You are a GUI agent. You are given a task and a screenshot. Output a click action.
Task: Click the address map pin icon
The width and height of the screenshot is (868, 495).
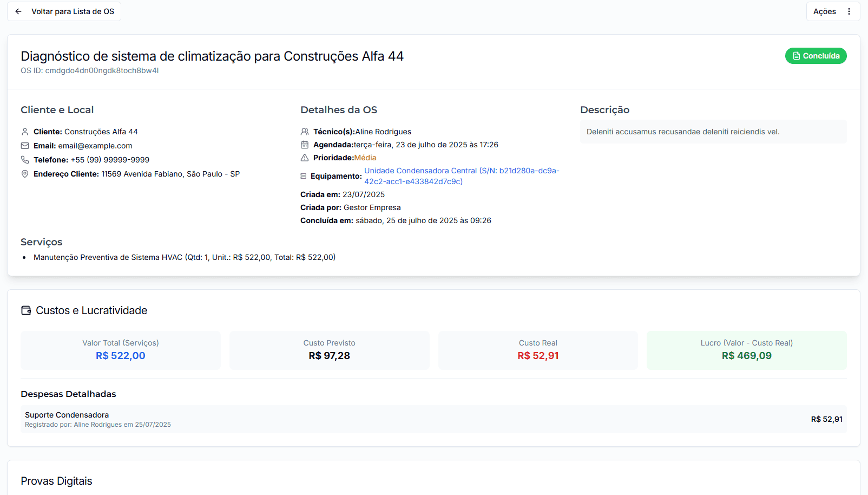tap(25, 174)
